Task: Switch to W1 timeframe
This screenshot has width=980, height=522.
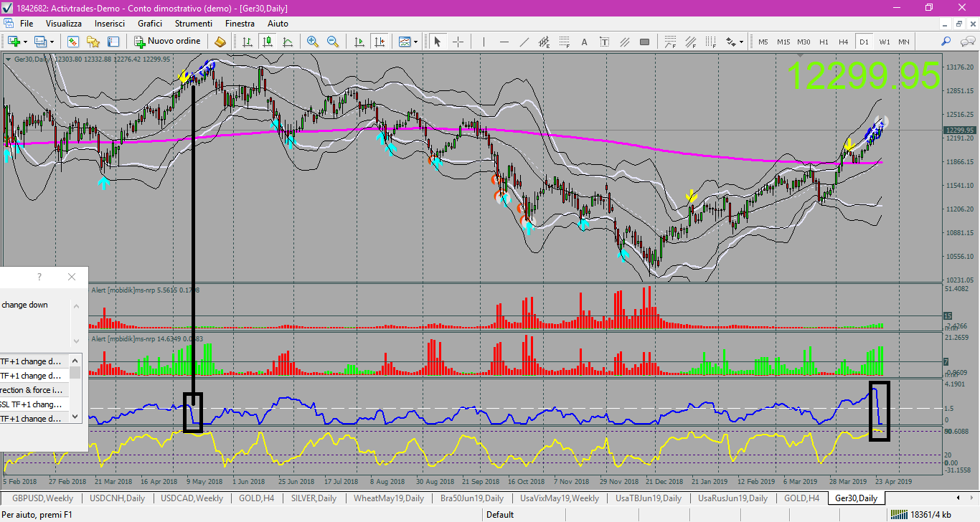Action: point(884,42)
